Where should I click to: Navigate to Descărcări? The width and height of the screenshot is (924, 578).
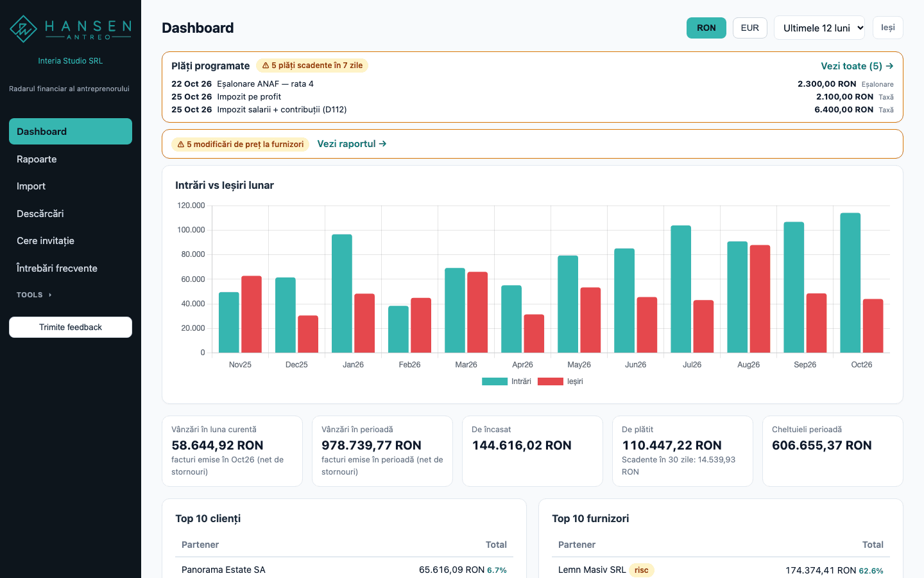(71, 214)
